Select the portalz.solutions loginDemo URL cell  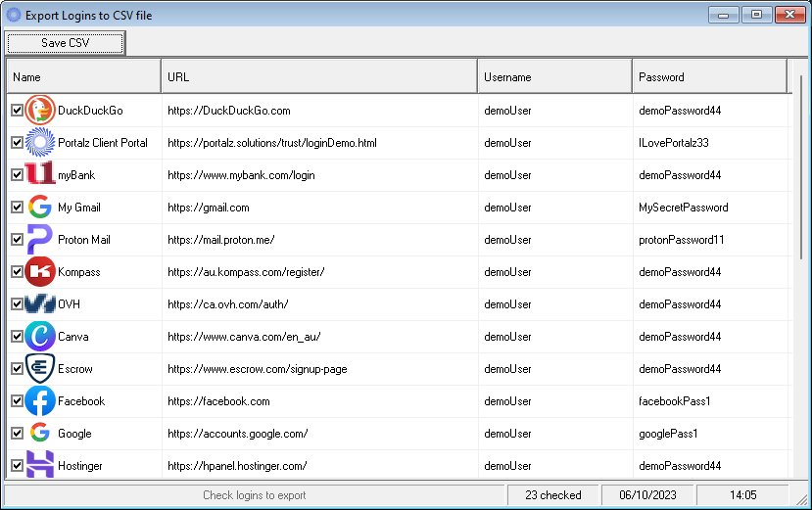click(319, 142)
